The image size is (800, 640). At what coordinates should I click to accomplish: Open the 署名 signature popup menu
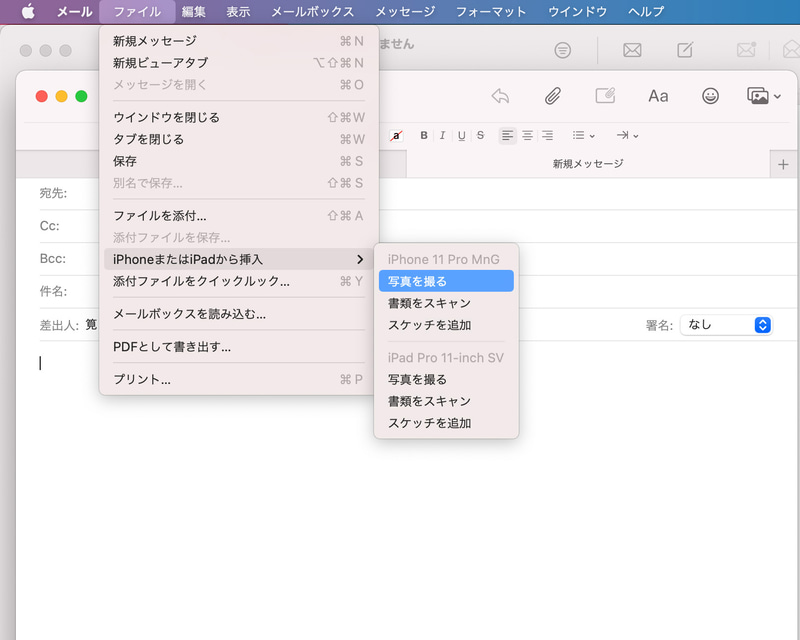point(726,325)
